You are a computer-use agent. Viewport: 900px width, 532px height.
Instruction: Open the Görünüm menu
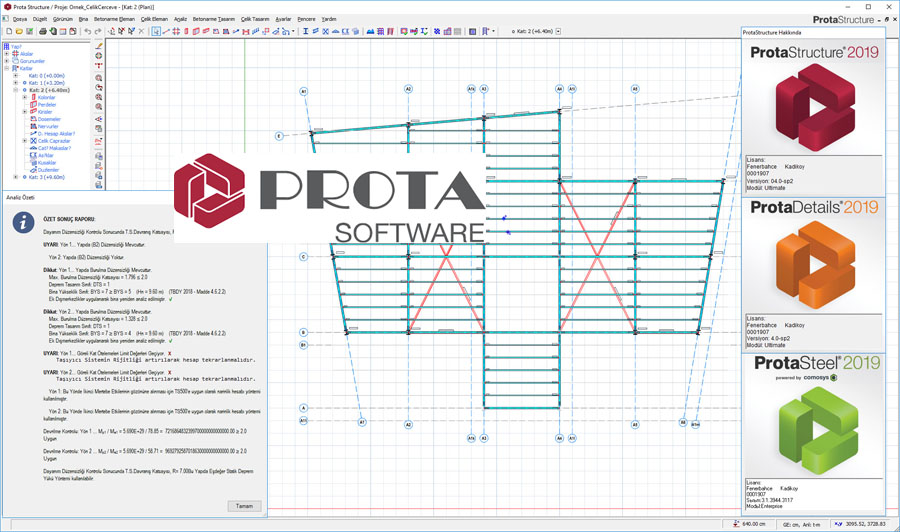coord(63,19)
